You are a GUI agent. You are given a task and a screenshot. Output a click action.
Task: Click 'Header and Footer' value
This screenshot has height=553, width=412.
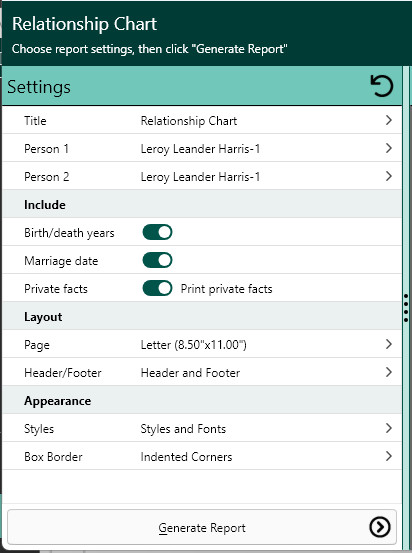(190, 373)
